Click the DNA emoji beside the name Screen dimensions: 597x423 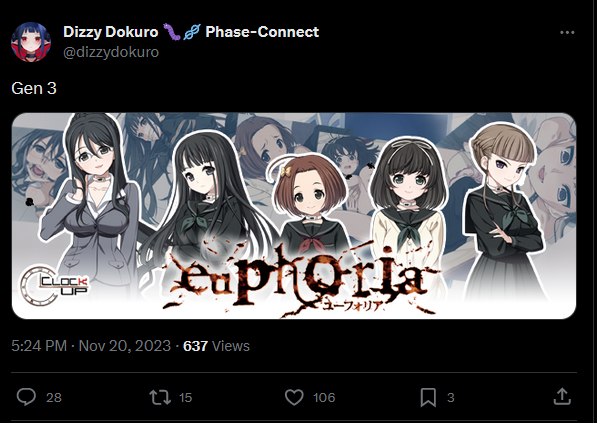[x=192, y=32]
